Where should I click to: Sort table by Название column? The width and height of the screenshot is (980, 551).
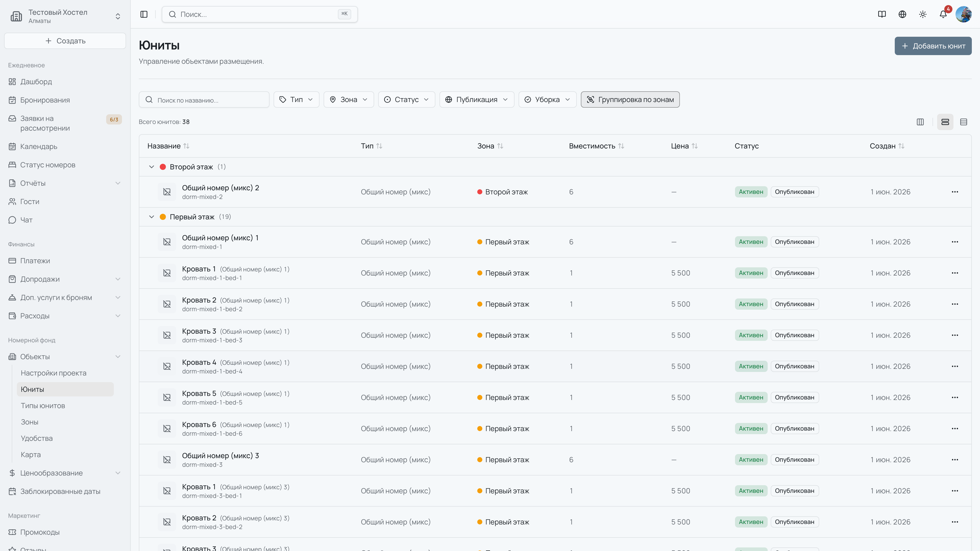click(168, 146)
